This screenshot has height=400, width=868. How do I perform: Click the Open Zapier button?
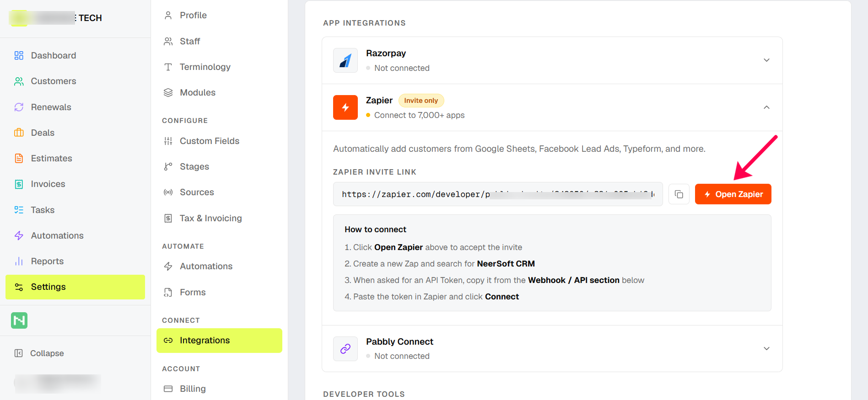pos(733,194)
